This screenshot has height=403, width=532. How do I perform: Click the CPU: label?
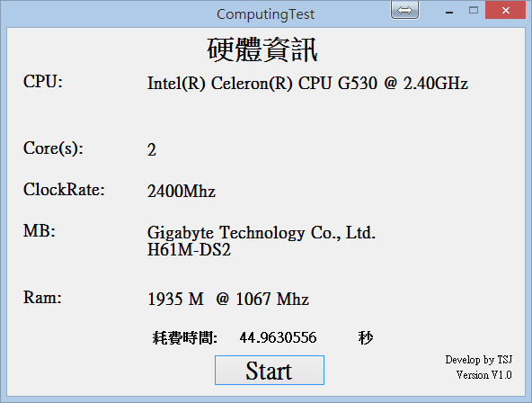(43, 82)
